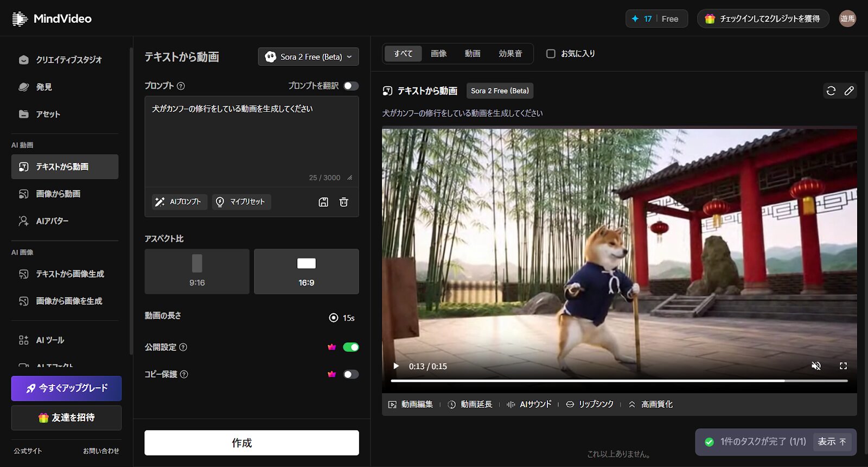The width and height of the screenshot is (868, 467).
Task: Open アセット in the sidebar
Action: coord(65,114)
